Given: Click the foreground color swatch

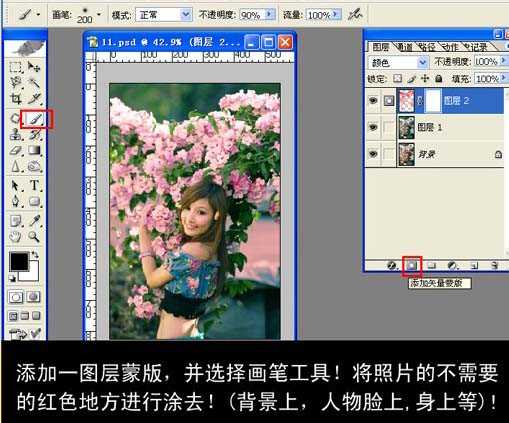Looking at the screenshot, I should pyautogui.click(x=19, y=261).
